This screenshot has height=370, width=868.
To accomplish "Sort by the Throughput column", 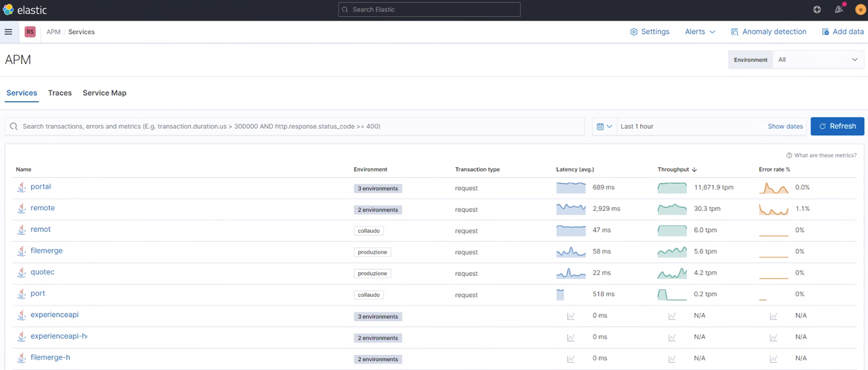I will [x=677, y=169].
